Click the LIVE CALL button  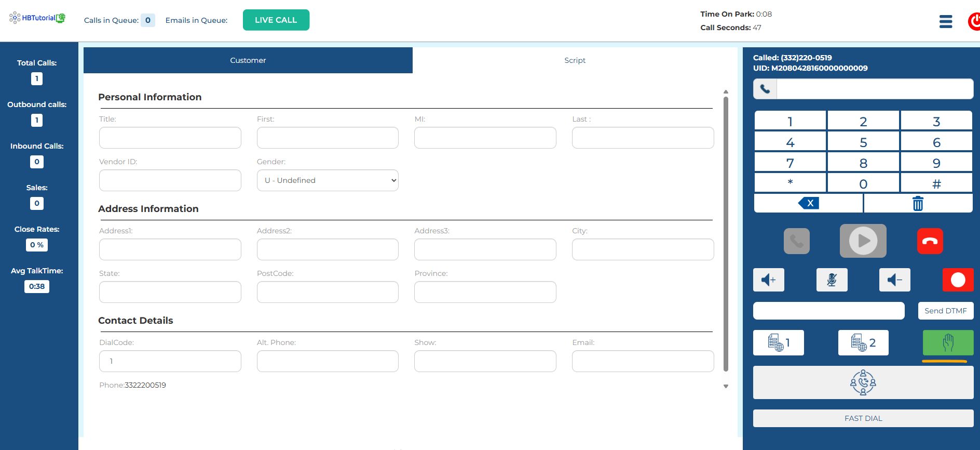276,20
